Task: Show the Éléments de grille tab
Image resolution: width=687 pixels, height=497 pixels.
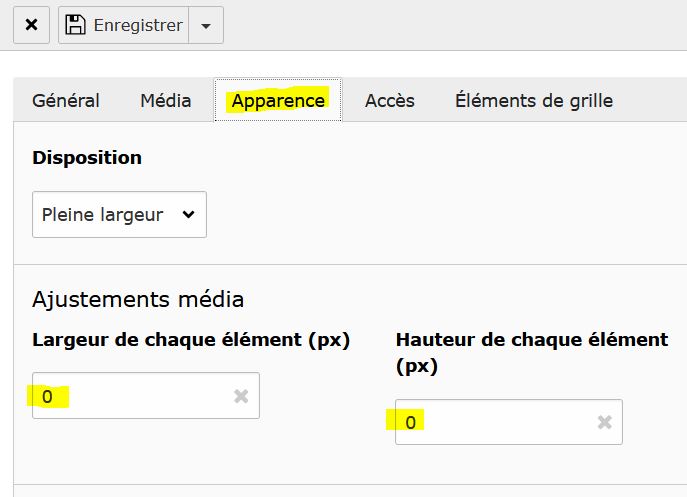Action: click(x=534, y=101)
